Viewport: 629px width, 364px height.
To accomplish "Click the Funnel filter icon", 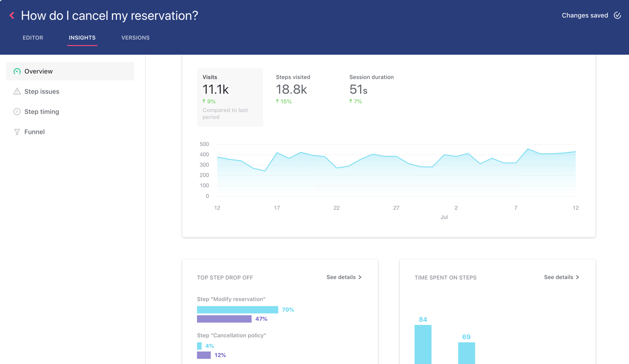I will click(x=17, y=132).
